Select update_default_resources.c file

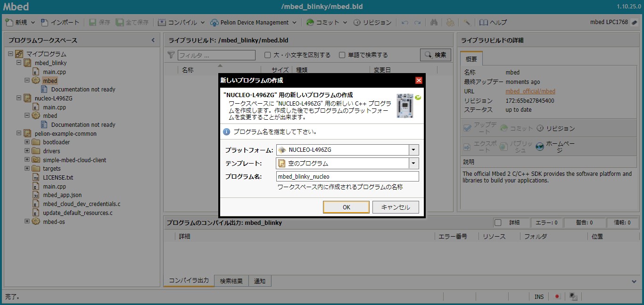coord(77,213)
